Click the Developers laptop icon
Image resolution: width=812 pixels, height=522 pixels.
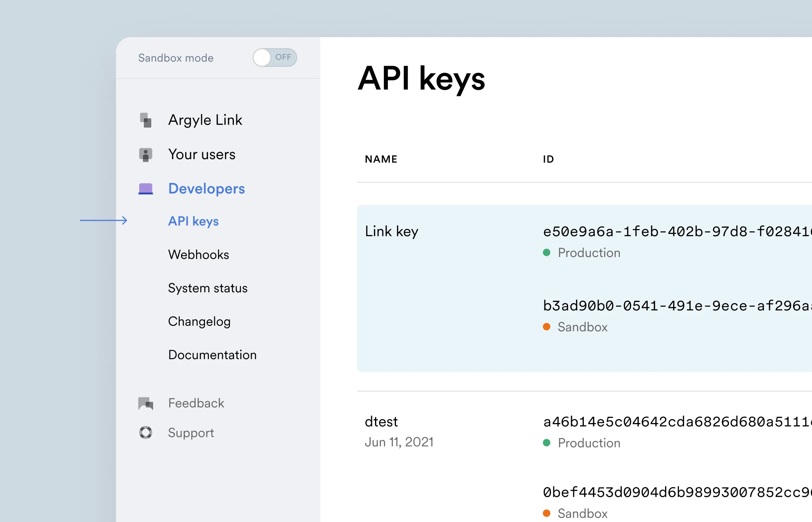coord(146,189)
